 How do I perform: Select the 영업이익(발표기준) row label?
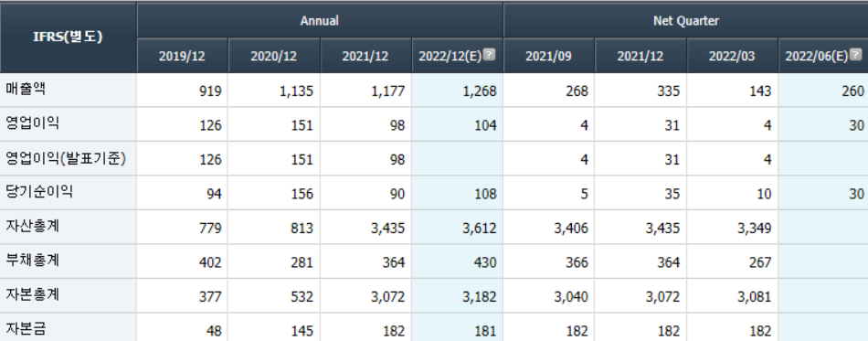click(x=66, y=158)
